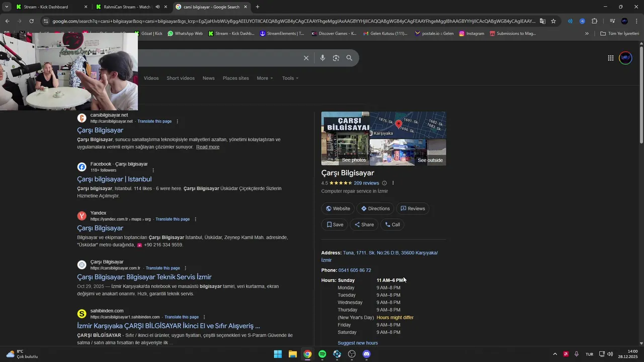Screen dimensions: 644x362
Task: Open Google Lens image search icon
Action: tap(336, 58)
